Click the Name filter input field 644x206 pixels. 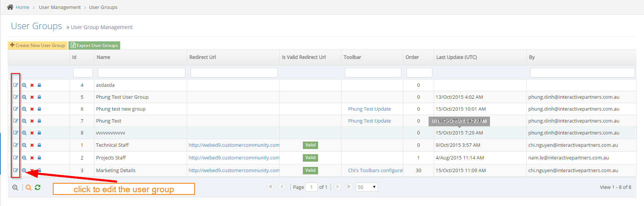point(141,73)
